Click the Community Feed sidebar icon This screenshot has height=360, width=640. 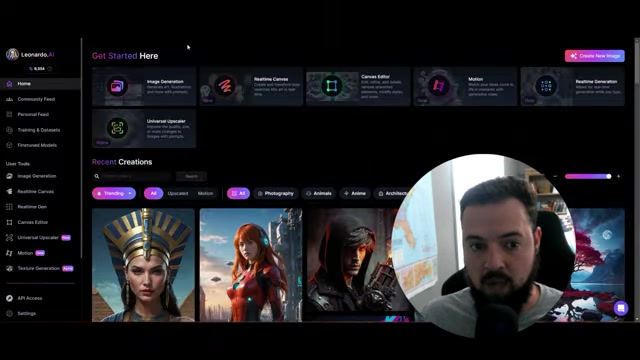point(9,99)
